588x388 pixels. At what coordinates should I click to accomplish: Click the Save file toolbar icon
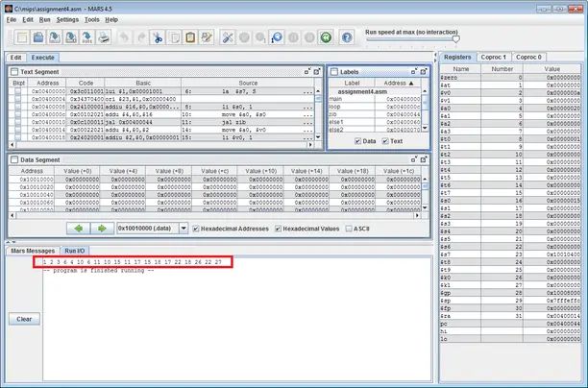point(55,37)
